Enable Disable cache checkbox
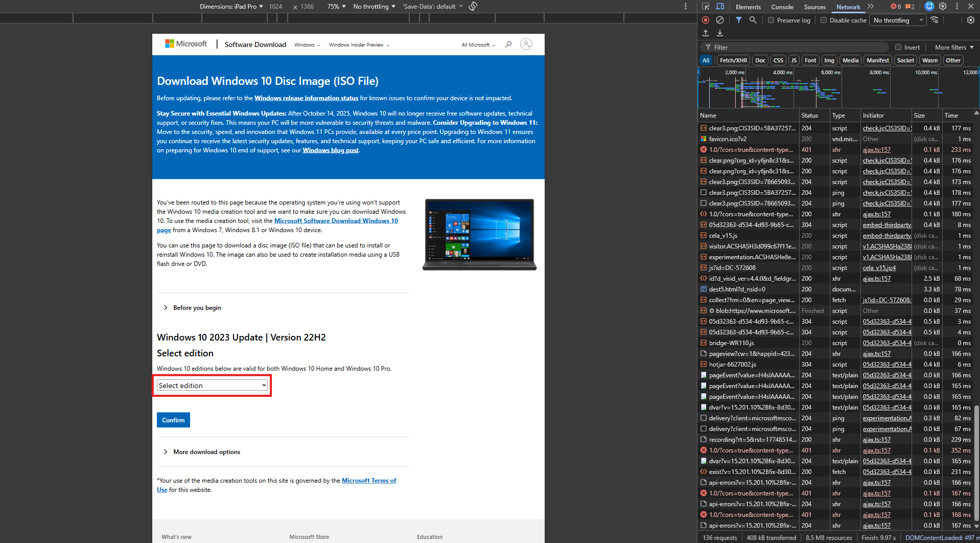The image size is (980, 543). (824, 20)
